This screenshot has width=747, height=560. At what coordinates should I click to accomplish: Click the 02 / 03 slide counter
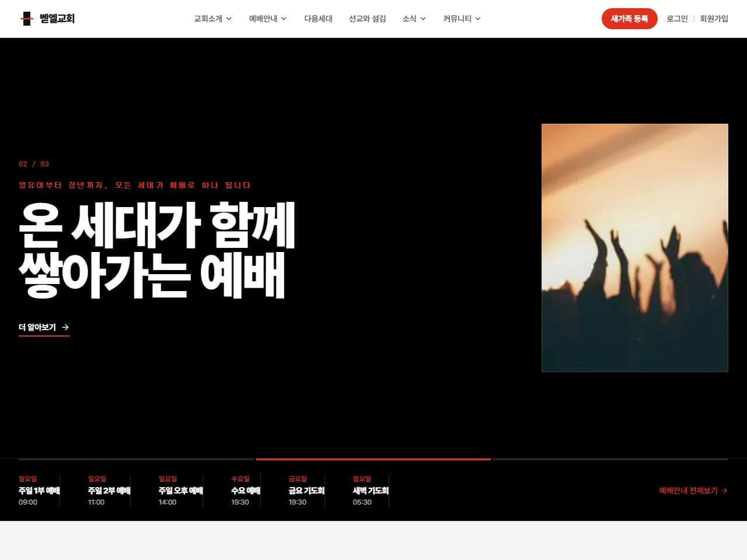pyautogui.click(x=34, y=164)
